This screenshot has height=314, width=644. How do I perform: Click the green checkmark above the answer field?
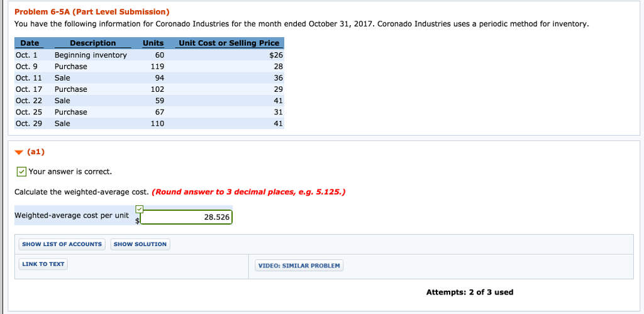(x=139, y=209)
